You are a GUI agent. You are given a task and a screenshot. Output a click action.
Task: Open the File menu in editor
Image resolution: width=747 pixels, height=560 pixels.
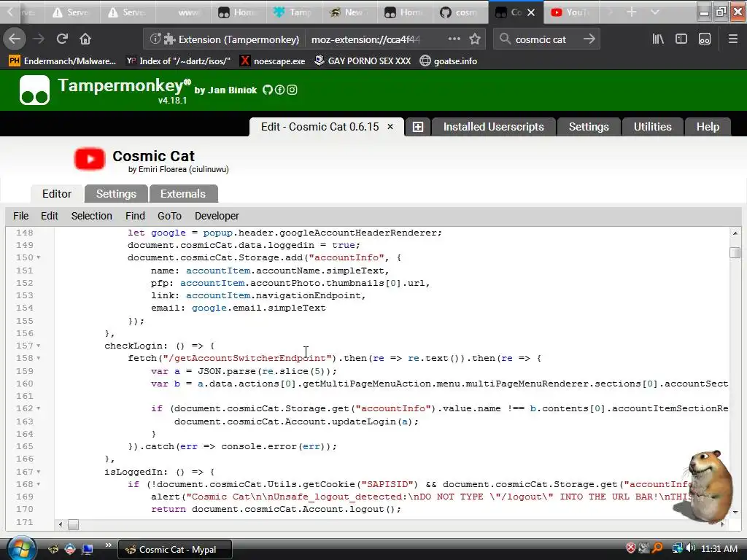(x=21, y=216)
